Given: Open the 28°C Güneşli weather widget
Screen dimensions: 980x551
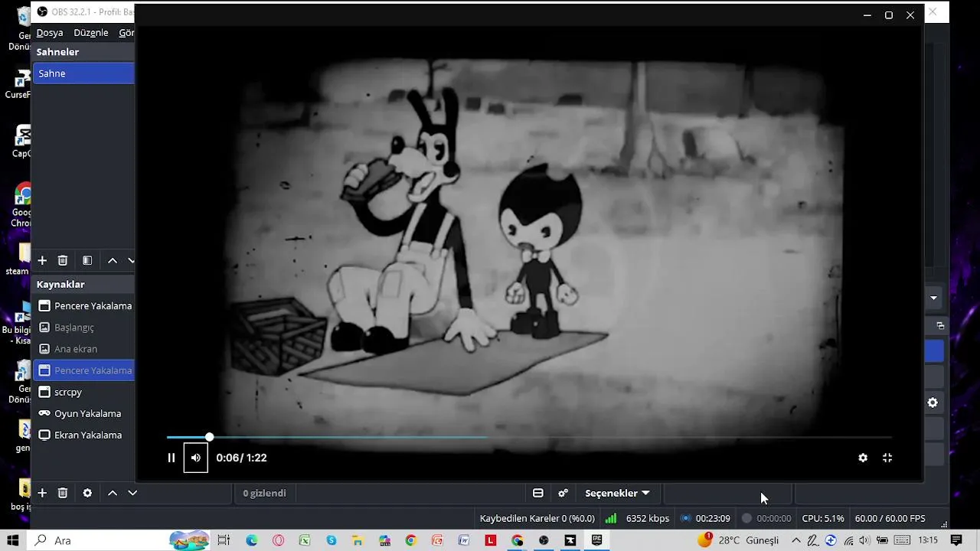Looking at the screenshot, I should [738, 540].
